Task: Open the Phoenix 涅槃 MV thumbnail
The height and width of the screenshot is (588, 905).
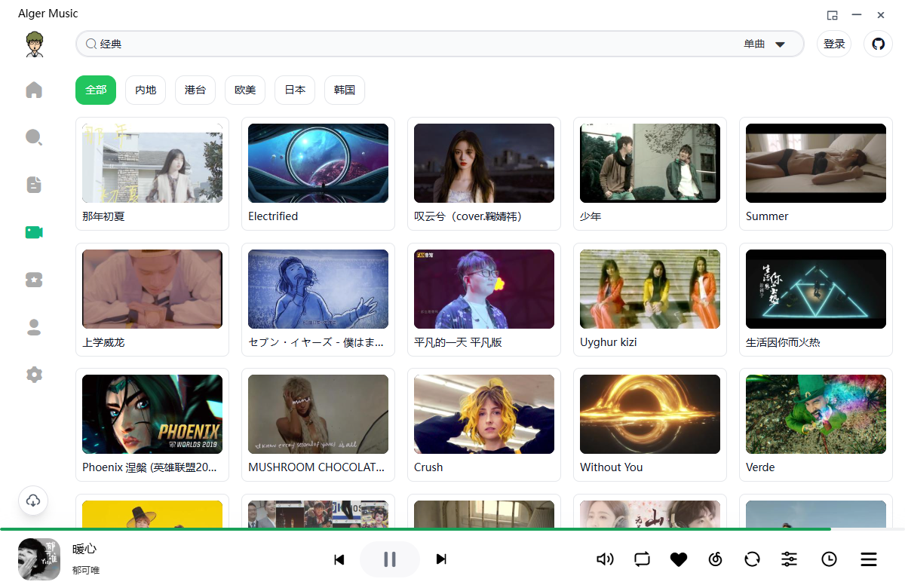Action: (x=152, y=414)
